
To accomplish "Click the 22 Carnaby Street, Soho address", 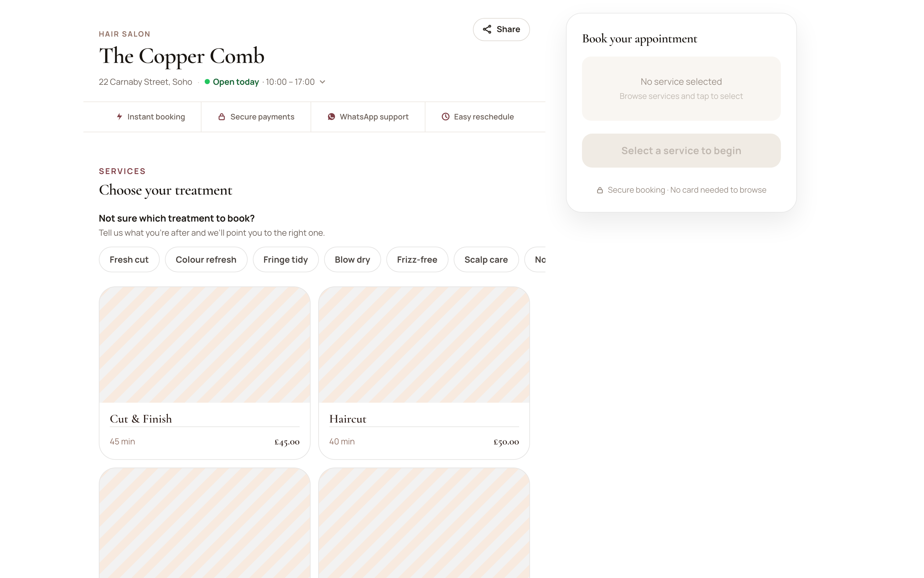I will [145, 82].
